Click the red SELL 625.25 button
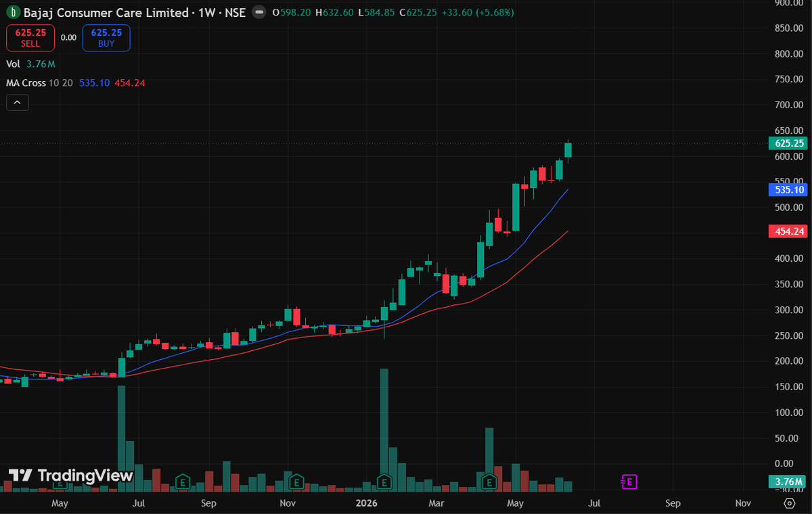The image size is (812, 514). pyautogui.click(x=30, y=38)
